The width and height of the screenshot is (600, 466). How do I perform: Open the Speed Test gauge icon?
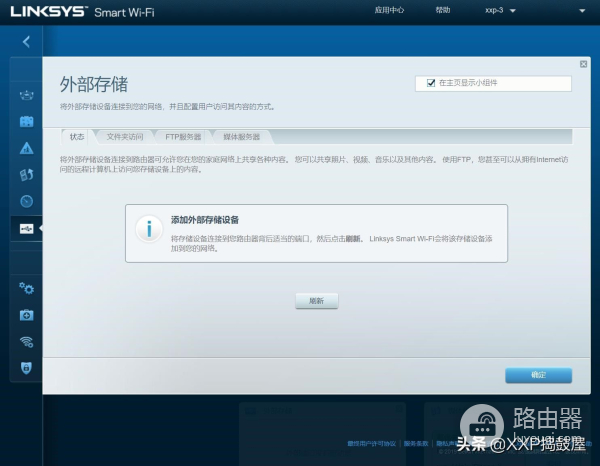26,201
